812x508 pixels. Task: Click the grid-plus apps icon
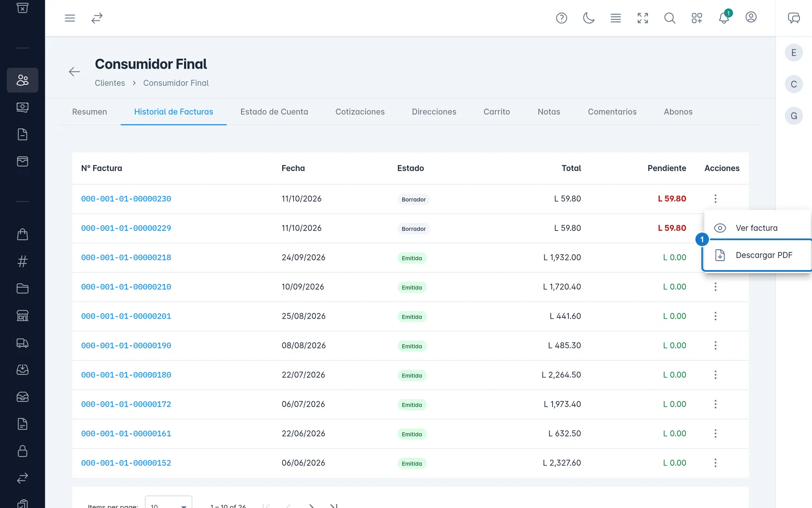tap(697, 18)
